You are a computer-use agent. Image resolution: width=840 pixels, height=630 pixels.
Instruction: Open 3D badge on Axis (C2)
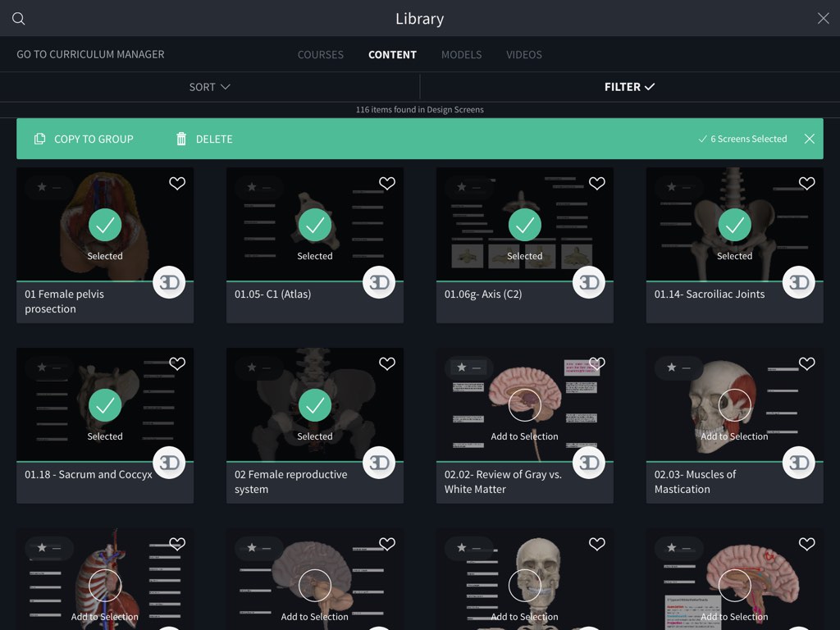coord(589,282)
